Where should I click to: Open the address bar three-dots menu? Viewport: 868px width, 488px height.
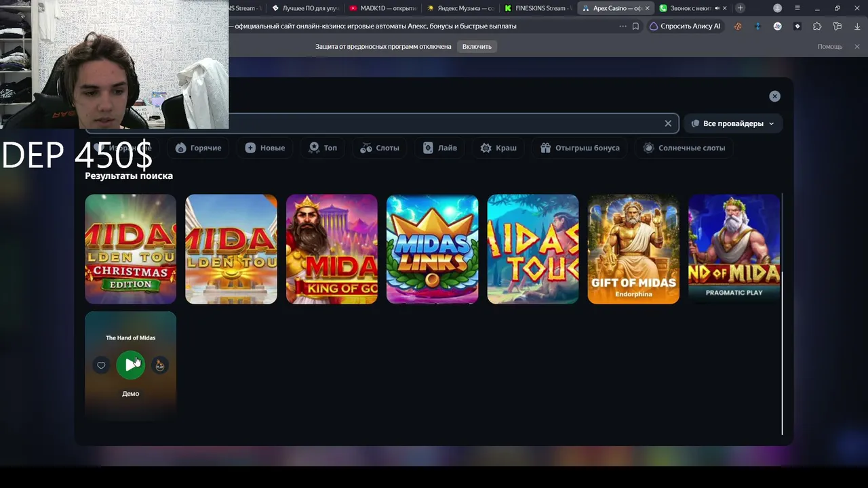coord(623,26)
